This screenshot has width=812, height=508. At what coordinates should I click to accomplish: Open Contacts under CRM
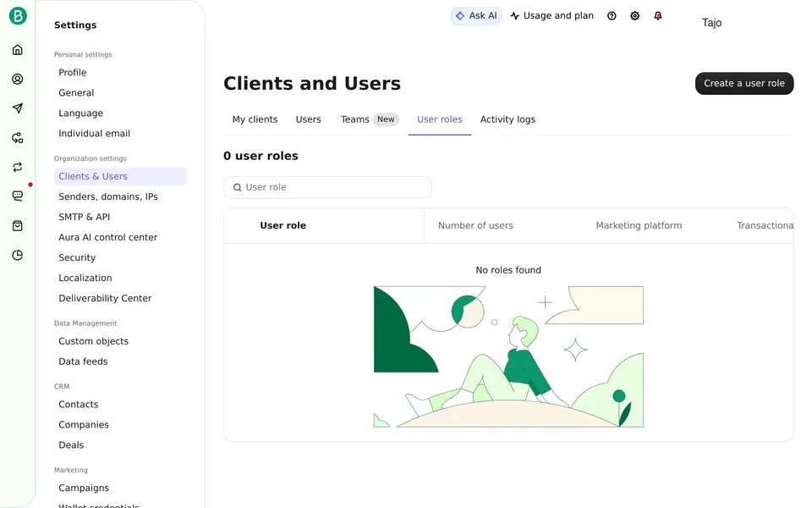click(x=78, y=405)
